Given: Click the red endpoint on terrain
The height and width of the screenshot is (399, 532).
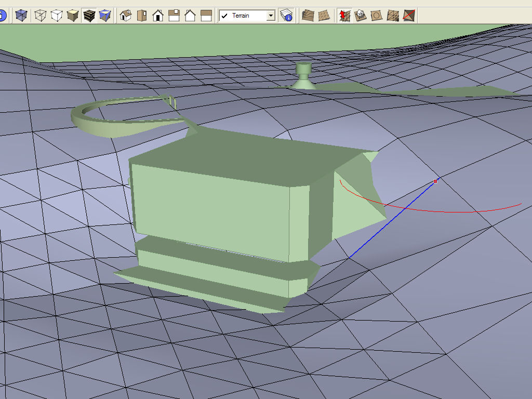Looking at the screenshot, I should [435, 181].
